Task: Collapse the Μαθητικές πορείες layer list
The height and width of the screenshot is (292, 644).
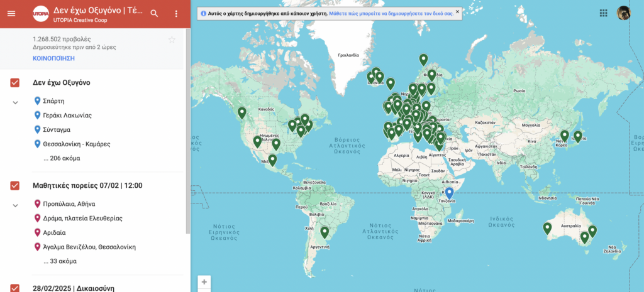Action: tap(16, 205)
